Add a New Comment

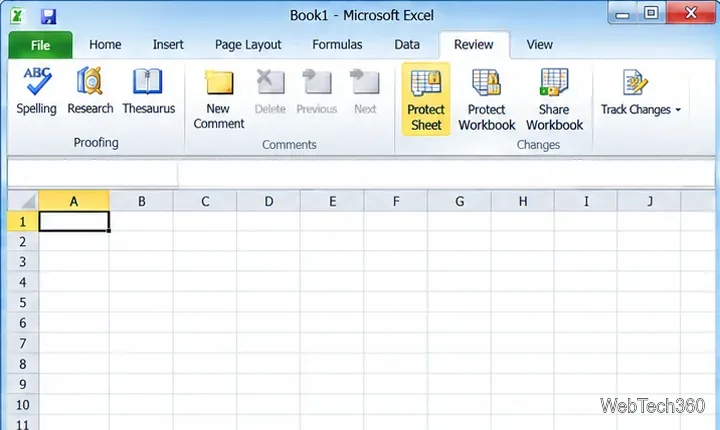[x=219, y=99]
